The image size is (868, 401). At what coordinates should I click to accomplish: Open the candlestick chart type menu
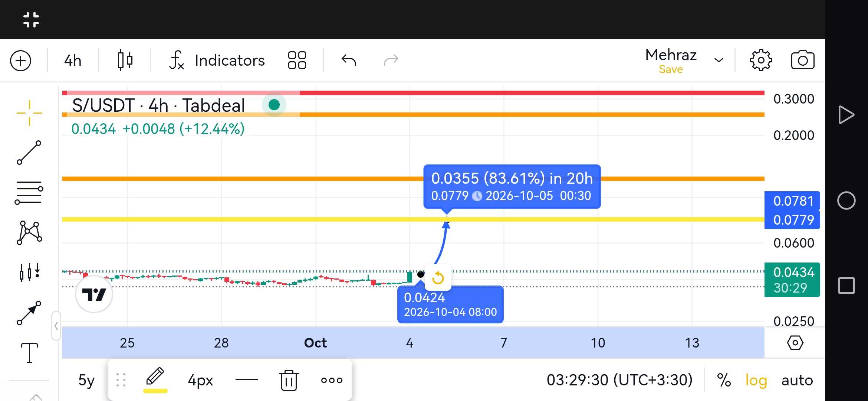point(125,60)
